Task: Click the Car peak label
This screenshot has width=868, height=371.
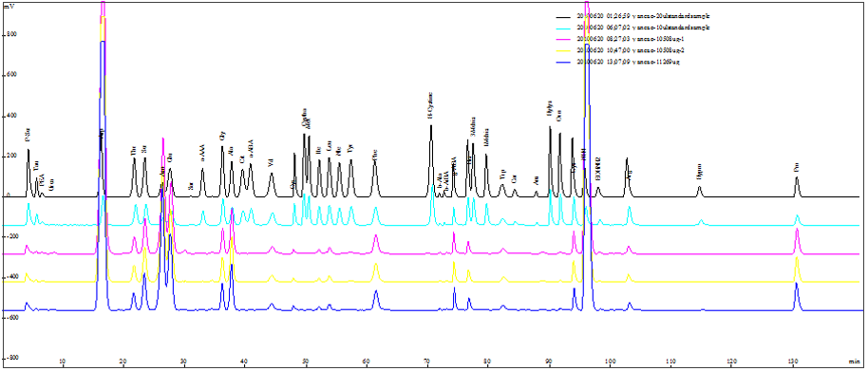Action: 515,178
